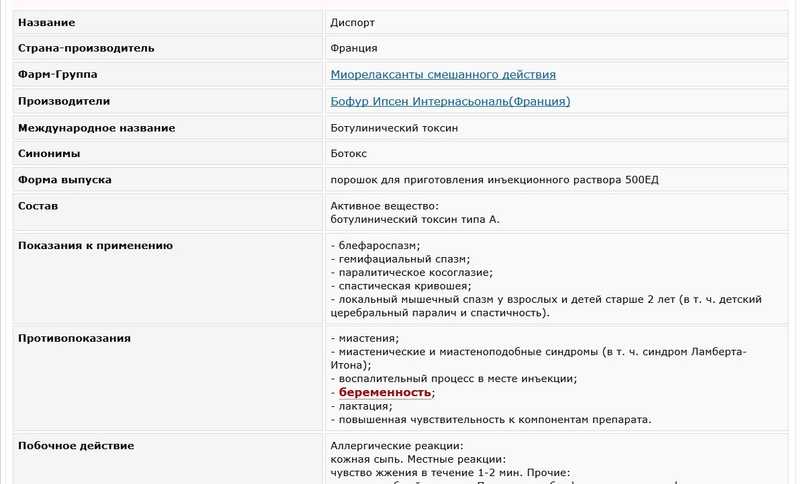Click the Активное вещество: line
This screenshot has width=800, height=484.
[x=384, y=206]
